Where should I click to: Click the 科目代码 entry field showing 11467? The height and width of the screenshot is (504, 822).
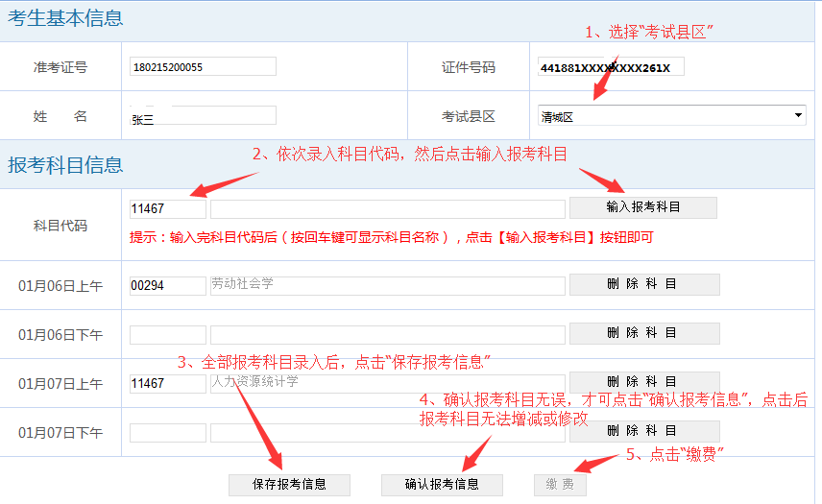point(168,208)
